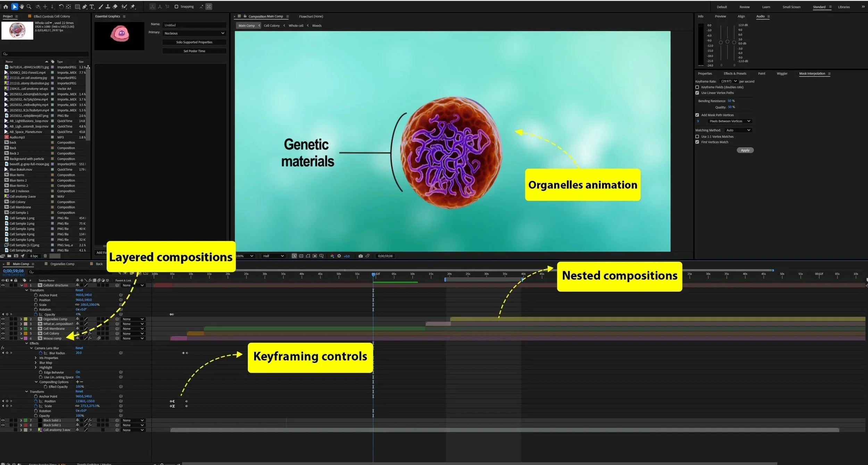Click the Blur Radius value 20.0
Viewport: 868px width, 465px height.
[x=78, y=353]
